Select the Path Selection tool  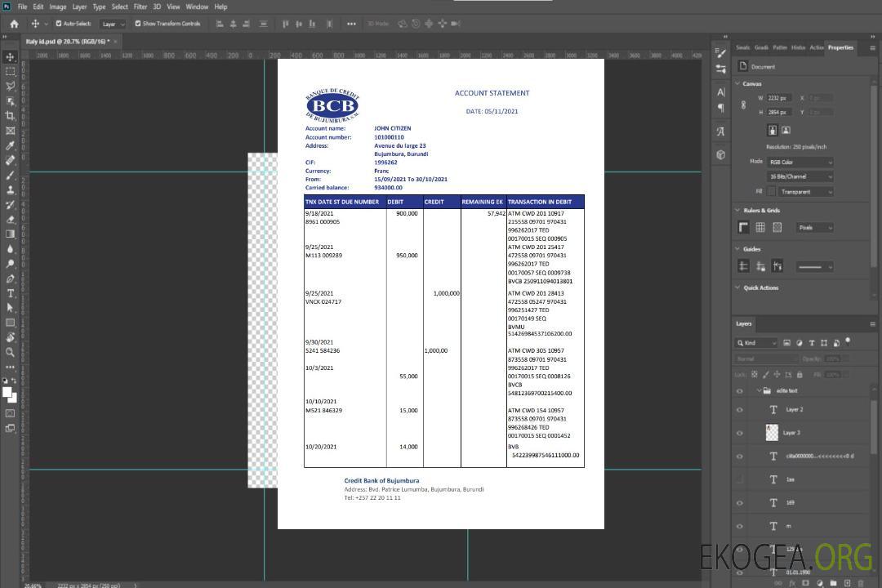[x=10, y=308]
